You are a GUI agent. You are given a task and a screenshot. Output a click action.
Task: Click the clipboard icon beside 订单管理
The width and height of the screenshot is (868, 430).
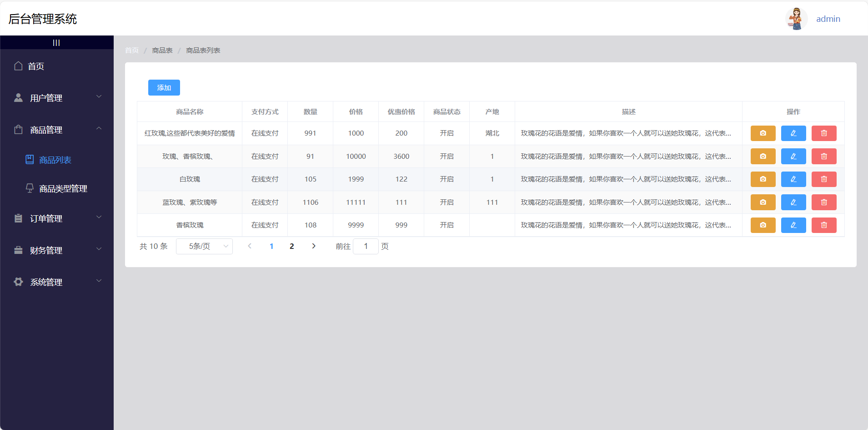[x=18, y=218]
